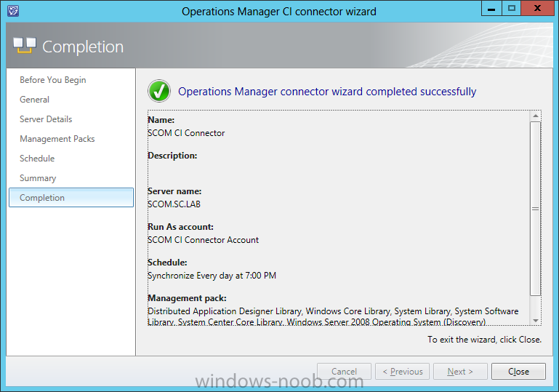Select the Server Details step
The image size is (559, 392).
pyautogui.click(x=46, y=119)
